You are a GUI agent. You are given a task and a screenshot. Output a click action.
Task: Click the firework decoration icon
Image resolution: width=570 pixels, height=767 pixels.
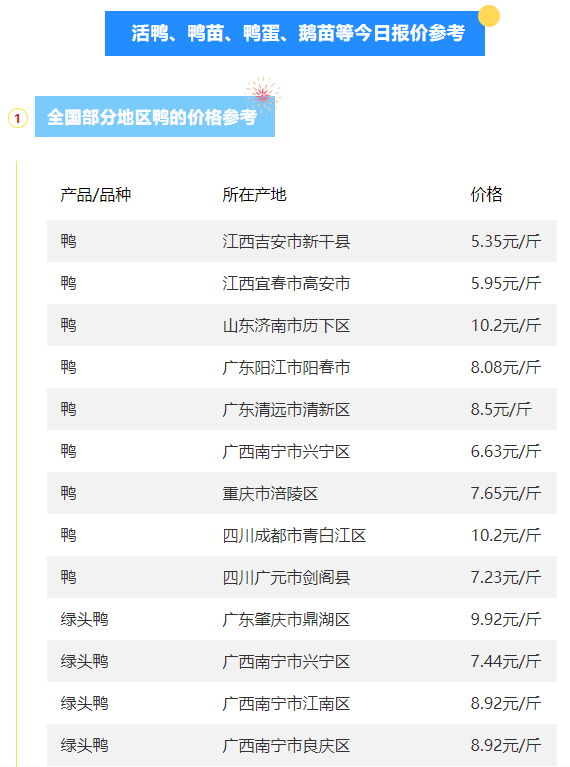(262, 94)
